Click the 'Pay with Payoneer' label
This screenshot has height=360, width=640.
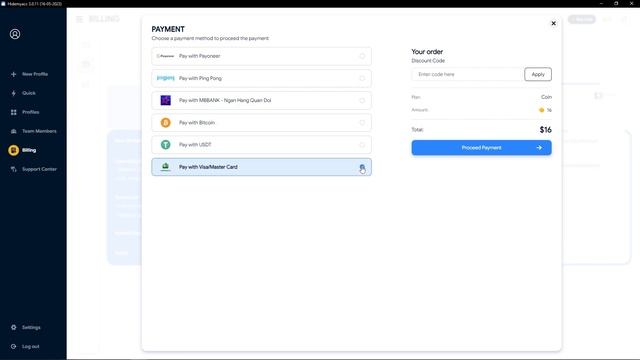tap(200, 56)
